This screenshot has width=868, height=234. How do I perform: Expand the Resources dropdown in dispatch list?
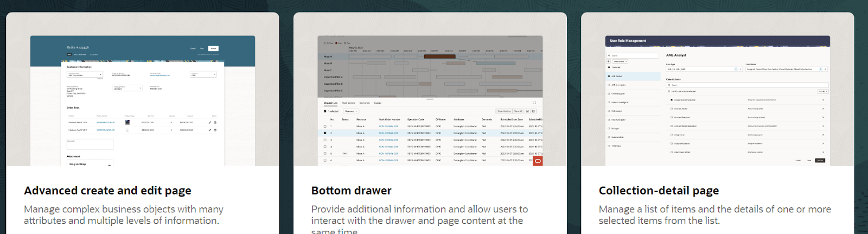(351, 111)
